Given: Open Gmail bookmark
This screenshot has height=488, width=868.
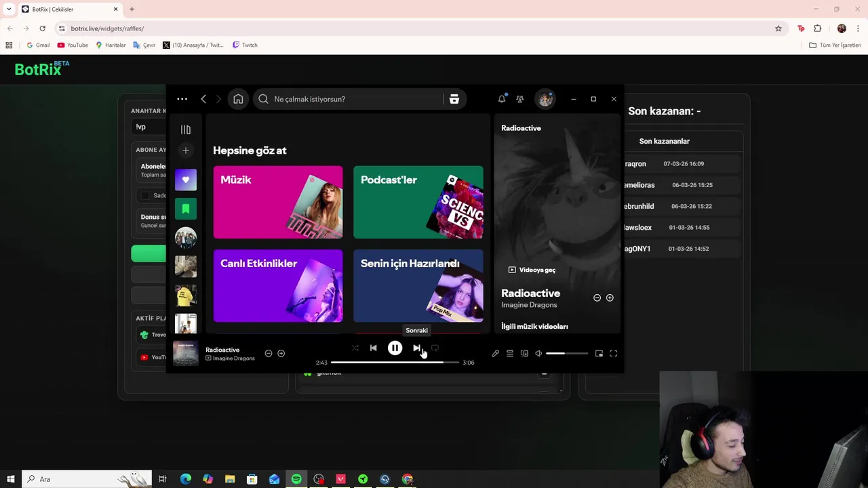Looking at the screenshot, I should point(38,45).
